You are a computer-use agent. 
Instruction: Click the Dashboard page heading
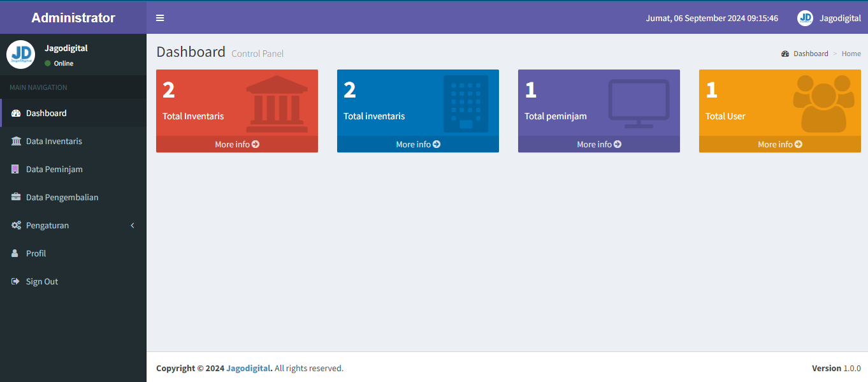click(x=191, y=52)
